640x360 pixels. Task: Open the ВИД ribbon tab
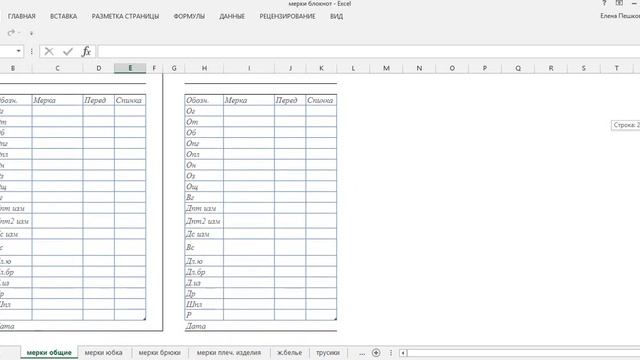coord(336,16)
